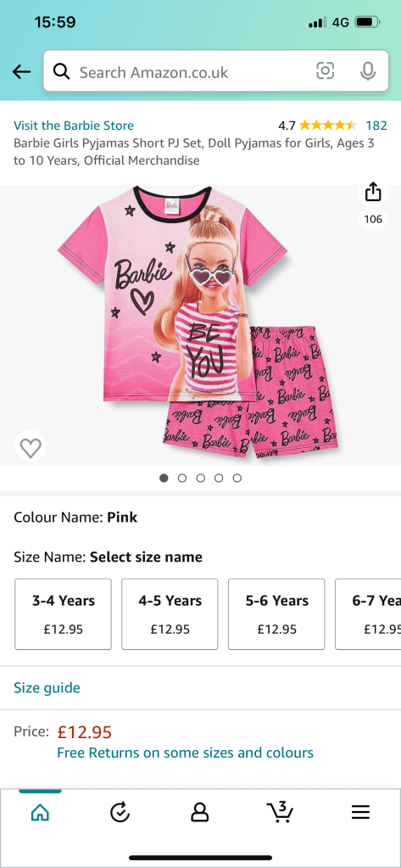Select size 4-5 Years
Screen dimensions: 401x868
[170, 614]
